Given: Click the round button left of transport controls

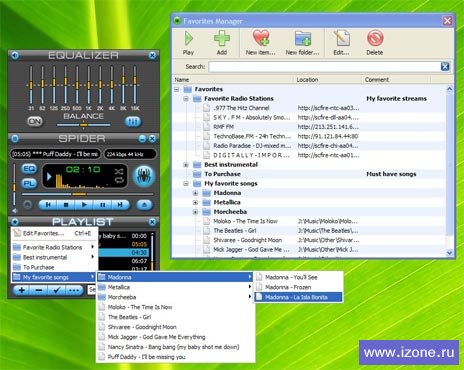Looking at the screenshot, I should click(x=28, y=205).
